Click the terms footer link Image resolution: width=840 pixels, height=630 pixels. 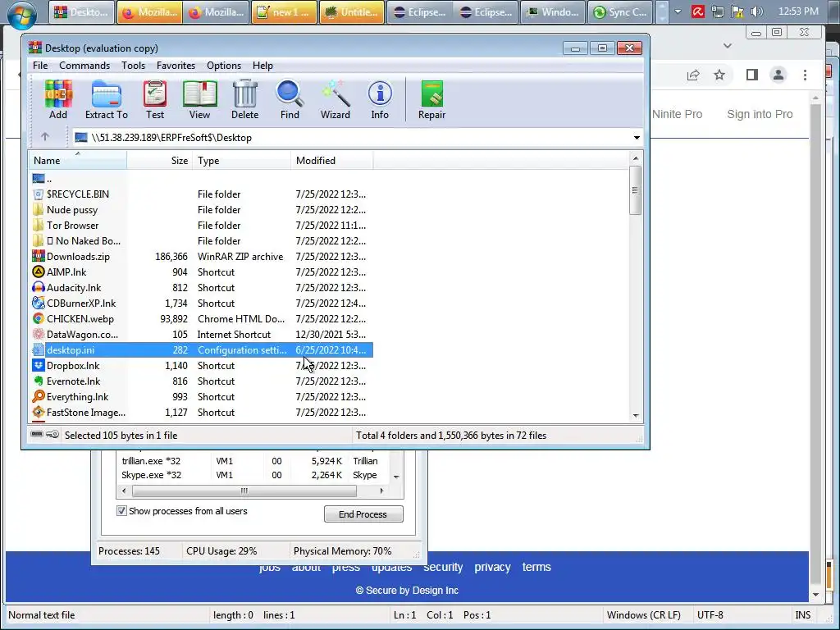pyautogui.click(x=536, y=567)
